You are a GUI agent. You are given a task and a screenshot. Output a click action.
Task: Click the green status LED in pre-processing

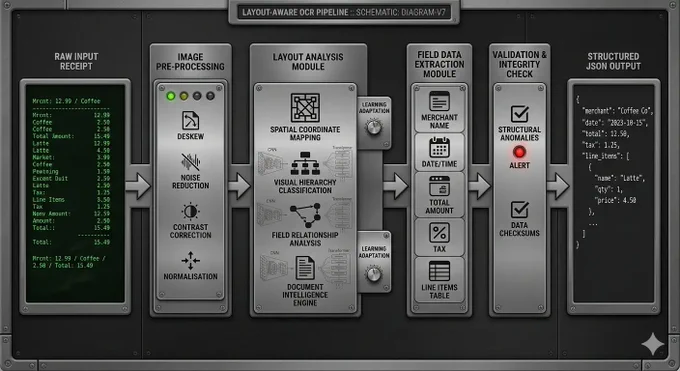tap(171, 96)
